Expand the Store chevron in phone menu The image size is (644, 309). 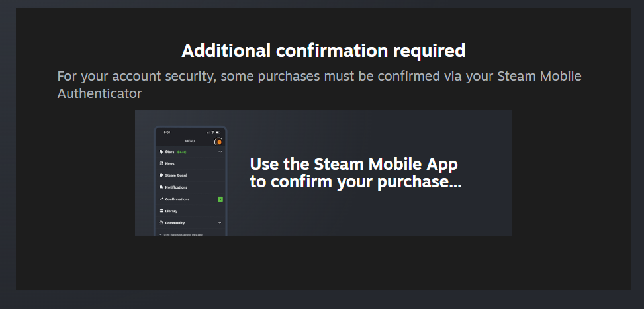click(x=220, y=152)
